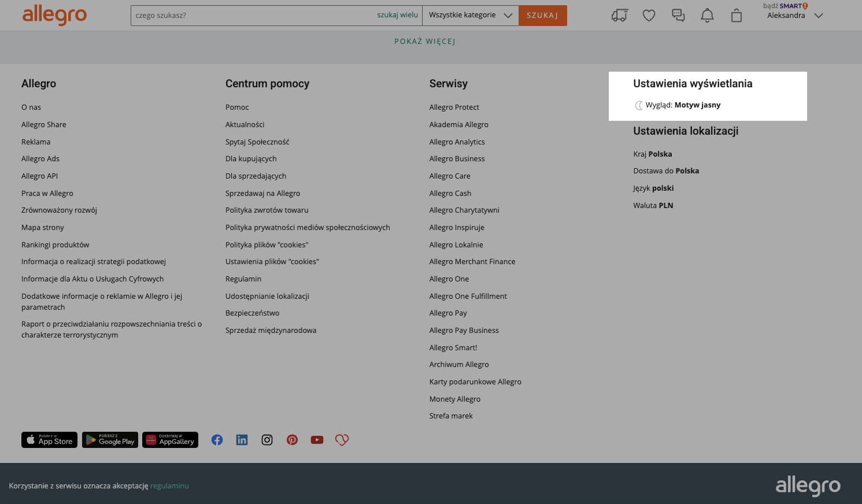Expand Aleksandra account menu chevron
Image resolution: width=862 pixels, height=504 pixels.
click(x=818, y=16)
